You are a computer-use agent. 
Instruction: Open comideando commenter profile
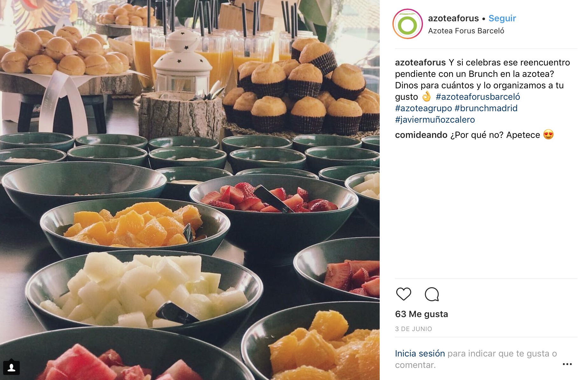421,135
